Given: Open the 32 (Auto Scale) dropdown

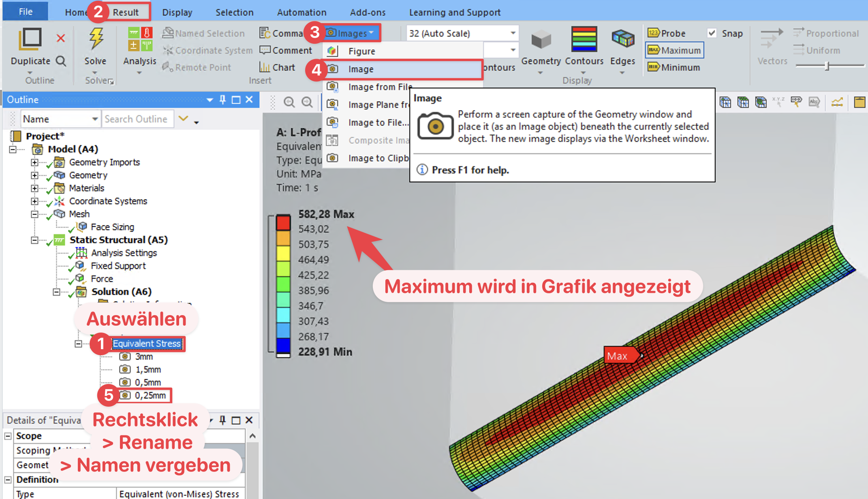Looking at the screenshot, I should coord(513,33).
